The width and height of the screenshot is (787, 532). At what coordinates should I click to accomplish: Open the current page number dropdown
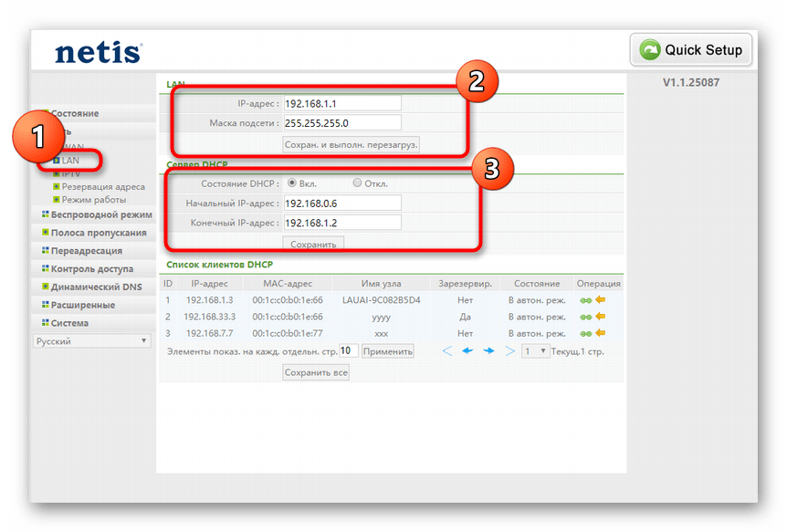tap(535, 351)
